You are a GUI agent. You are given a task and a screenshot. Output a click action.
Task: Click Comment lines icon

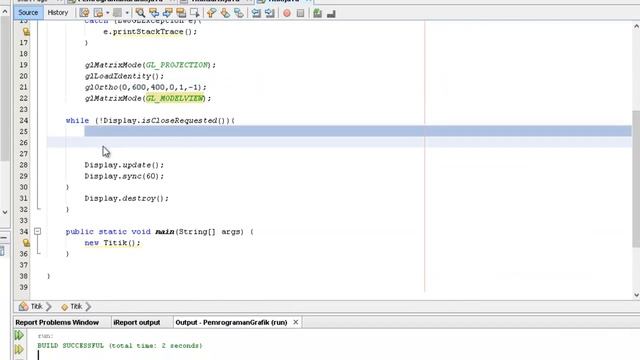click(x=318, y=13)
